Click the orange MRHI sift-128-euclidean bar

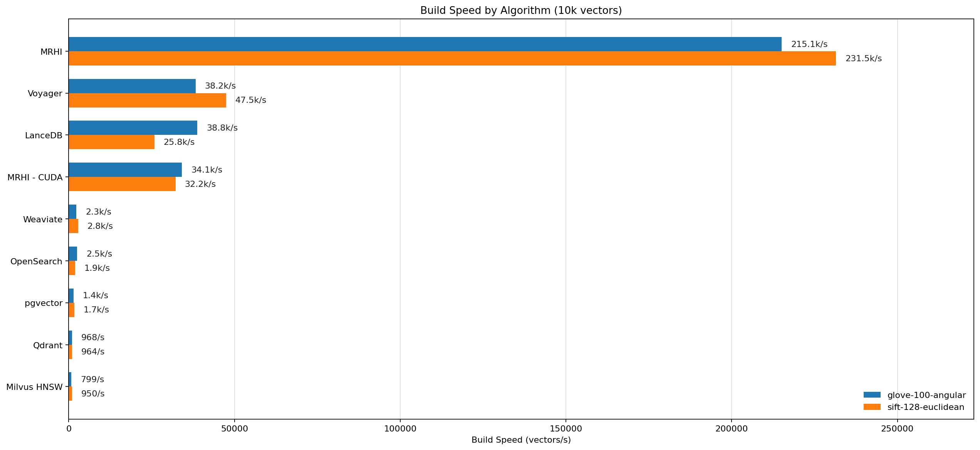pyautogui.click(x=452, y=59)
